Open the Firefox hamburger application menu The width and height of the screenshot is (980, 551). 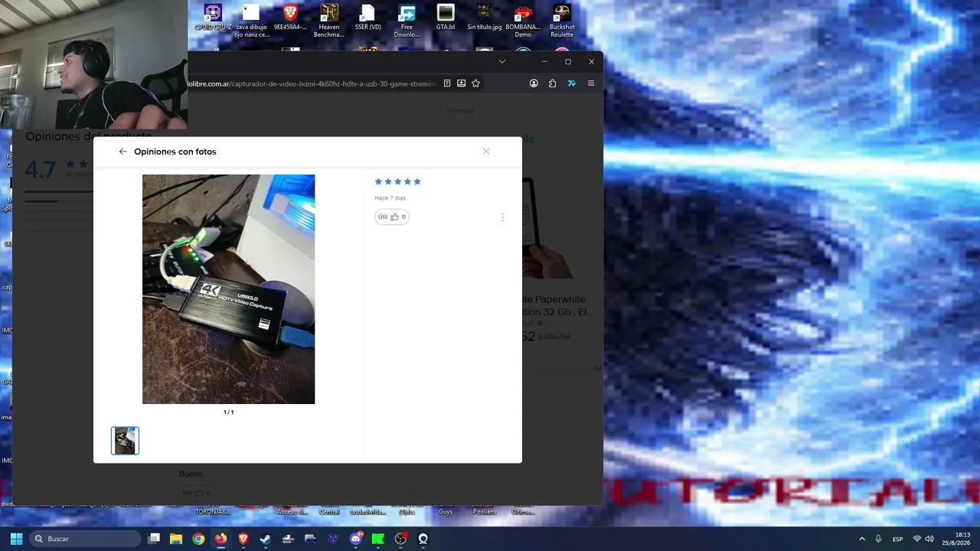pyautogui.click(x=591, y=83)
